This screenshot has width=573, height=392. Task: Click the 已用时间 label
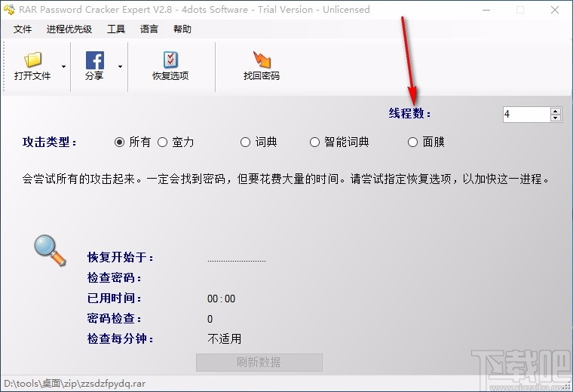click(115, 299)
